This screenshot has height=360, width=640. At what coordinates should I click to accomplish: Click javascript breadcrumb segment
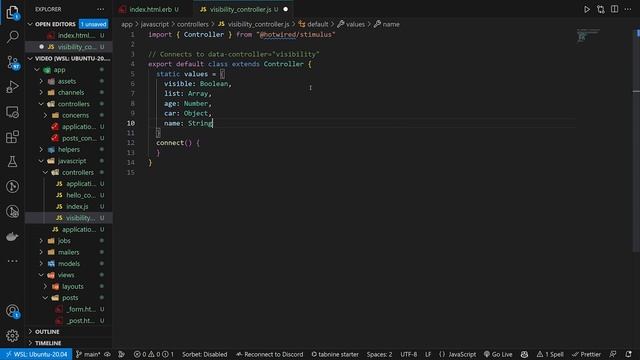[155, 24]
